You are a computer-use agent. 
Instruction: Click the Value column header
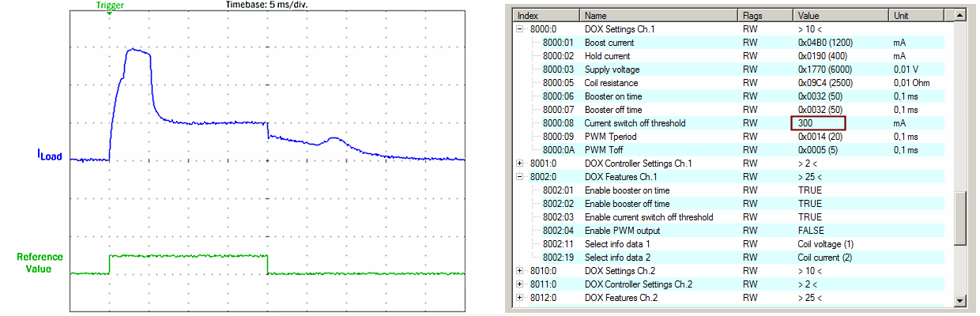point(841,16)
